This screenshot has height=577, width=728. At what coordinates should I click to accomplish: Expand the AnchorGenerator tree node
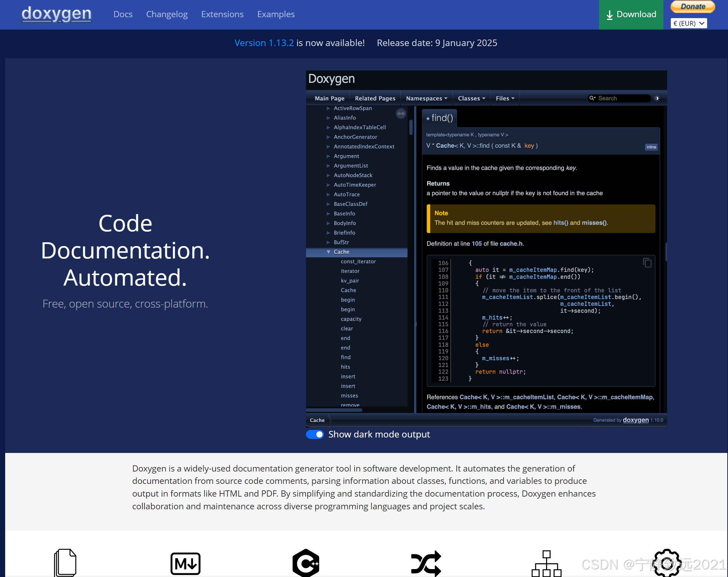coord(328,137)
